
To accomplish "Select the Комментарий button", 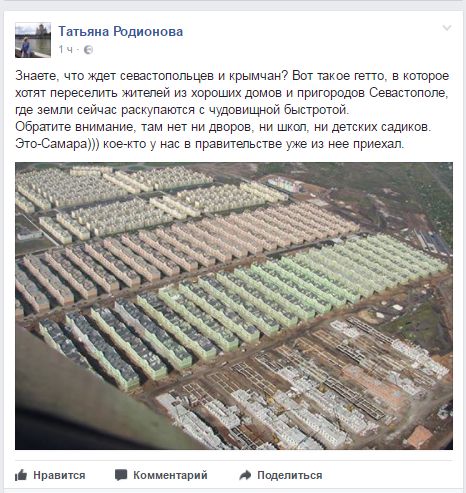I will click(161, 475).
